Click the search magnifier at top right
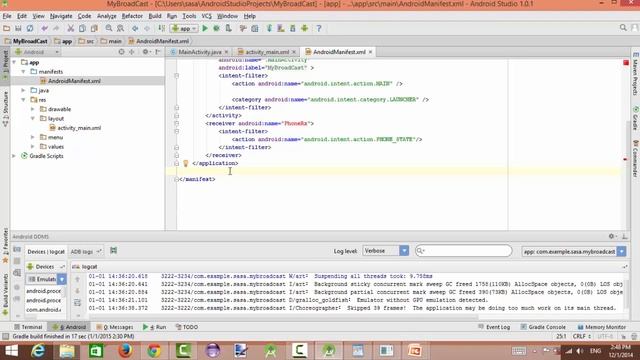 (623, 28)
